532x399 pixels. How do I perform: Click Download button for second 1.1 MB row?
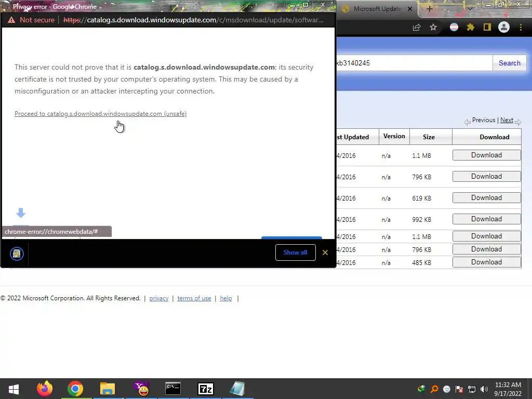click(x=486, y=236)
